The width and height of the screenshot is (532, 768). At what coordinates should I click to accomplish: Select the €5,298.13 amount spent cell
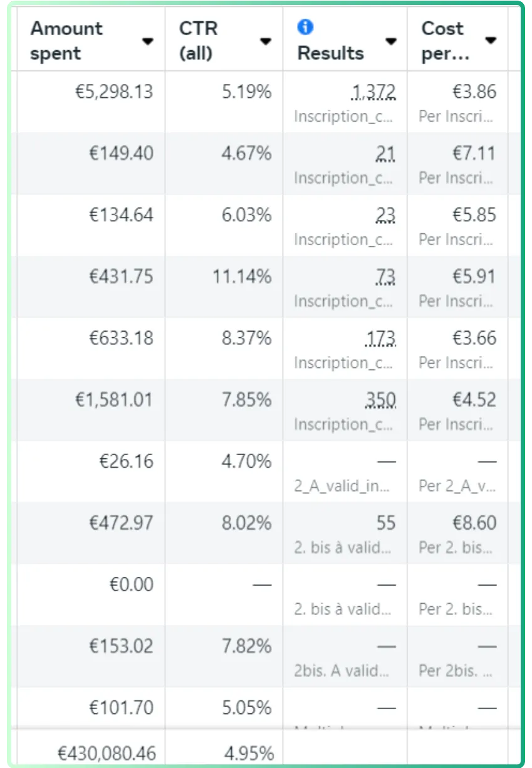(x=113, y=92)
